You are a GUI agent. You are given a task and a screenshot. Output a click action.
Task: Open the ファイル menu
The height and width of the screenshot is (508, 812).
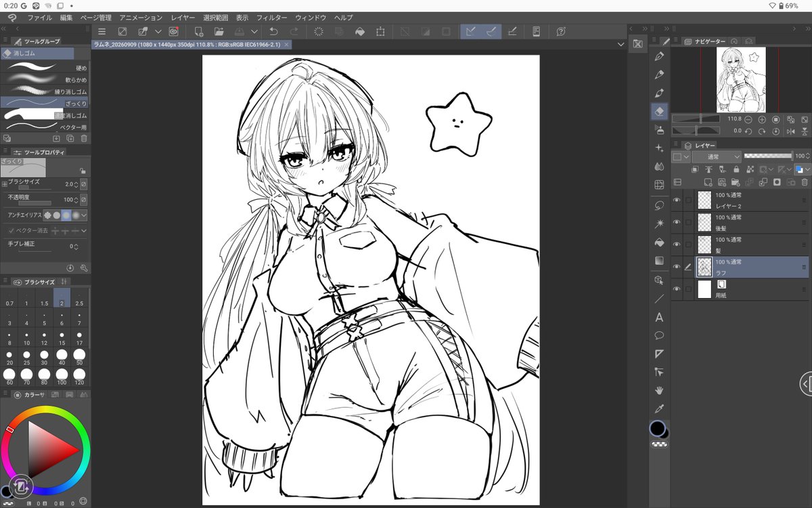click(39, 17)
